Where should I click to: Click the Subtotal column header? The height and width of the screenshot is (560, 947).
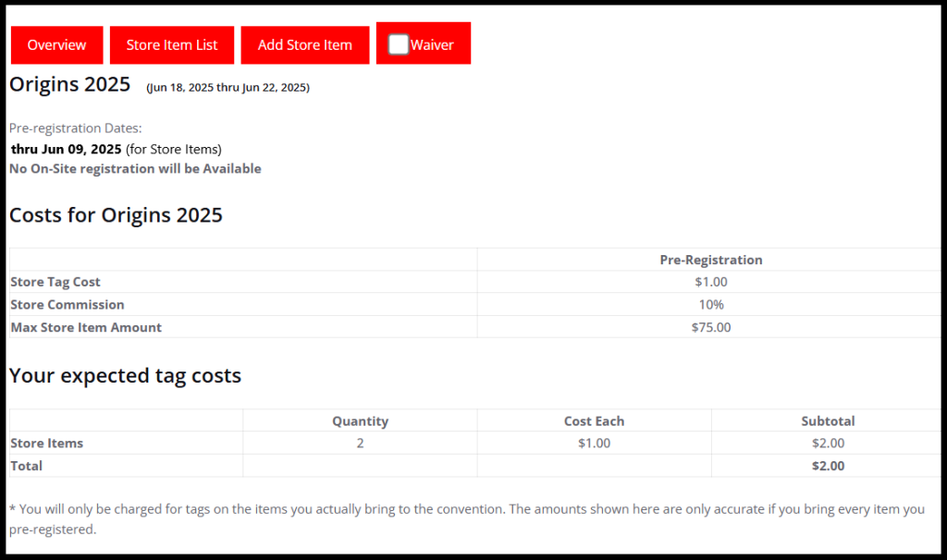point(828,421)
